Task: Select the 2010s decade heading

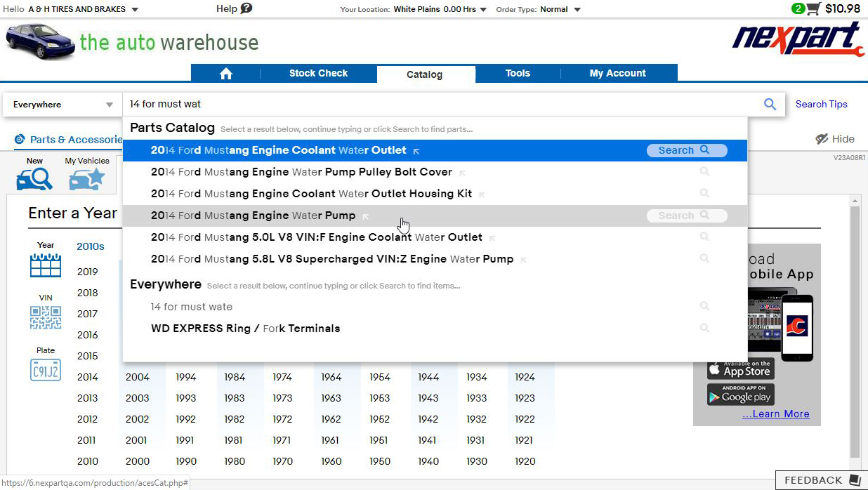Action: coord(91,246)
